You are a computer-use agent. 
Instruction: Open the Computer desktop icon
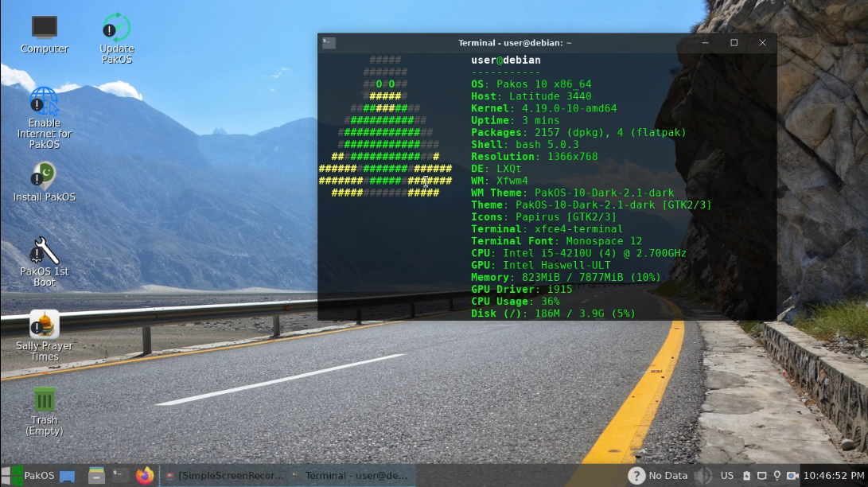(45, 33)
